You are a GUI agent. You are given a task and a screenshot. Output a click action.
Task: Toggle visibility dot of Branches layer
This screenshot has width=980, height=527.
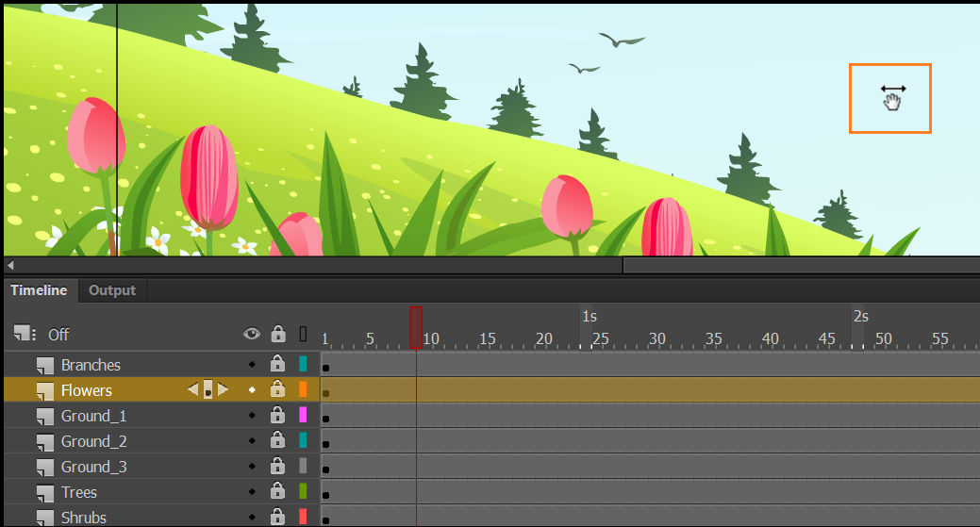(252, 364)
